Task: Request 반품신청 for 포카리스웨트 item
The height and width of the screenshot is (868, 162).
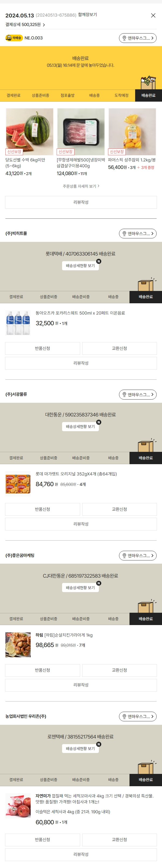Action: pyautogui.click(x=42, y=348)
